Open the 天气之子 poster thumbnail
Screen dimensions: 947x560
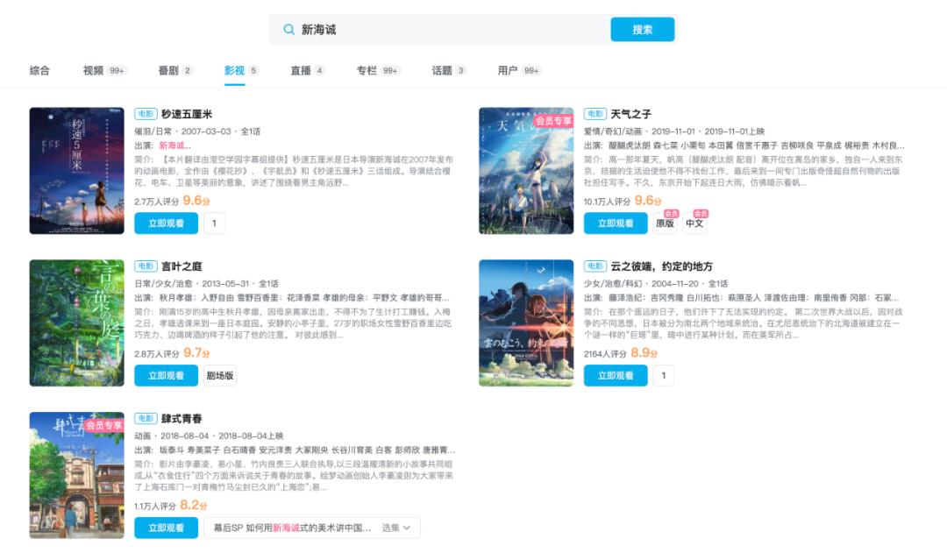pos(524,168)
